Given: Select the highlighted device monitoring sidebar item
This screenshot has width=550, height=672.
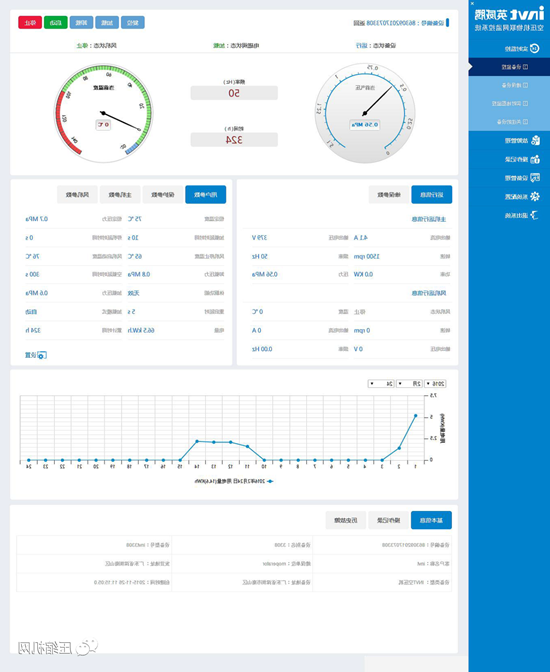Looking at the screenshot, I should [509, 67].
